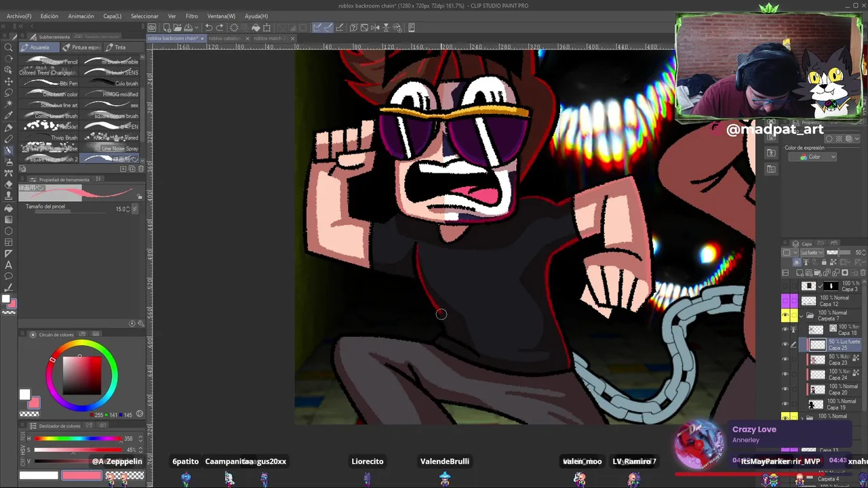Choose the Colo brush preset
This screenshot has height=488, width=868.
(x=110, y=83)
